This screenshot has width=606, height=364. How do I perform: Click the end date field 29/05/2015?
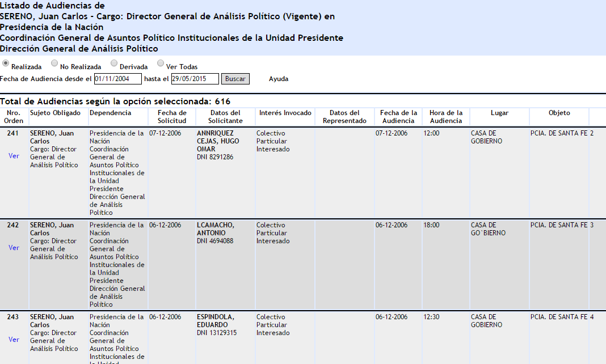click(195, 79)
